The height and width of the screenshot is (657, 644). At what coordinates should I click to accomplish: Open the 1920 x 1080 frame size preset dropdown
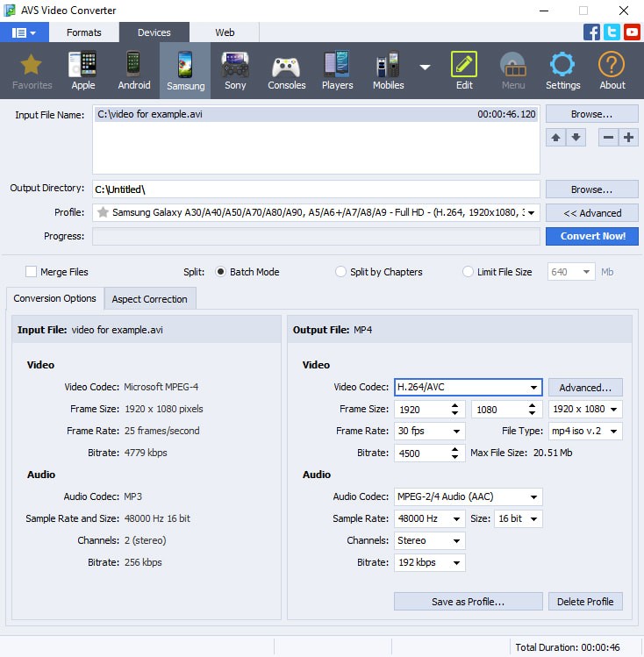tap(613, 410)
